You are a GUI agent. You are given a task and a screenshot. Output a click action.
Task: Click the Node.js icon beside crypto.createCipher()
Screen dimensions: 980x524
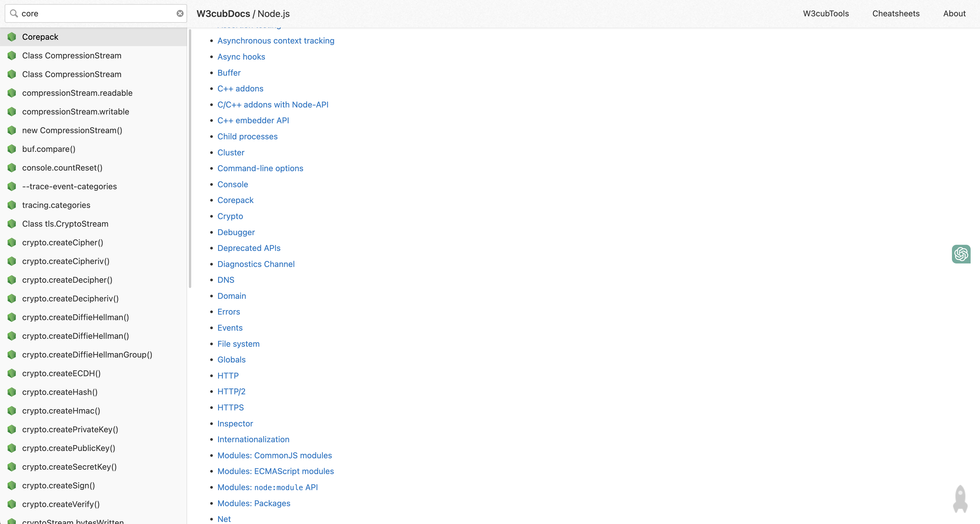(12, 242)
